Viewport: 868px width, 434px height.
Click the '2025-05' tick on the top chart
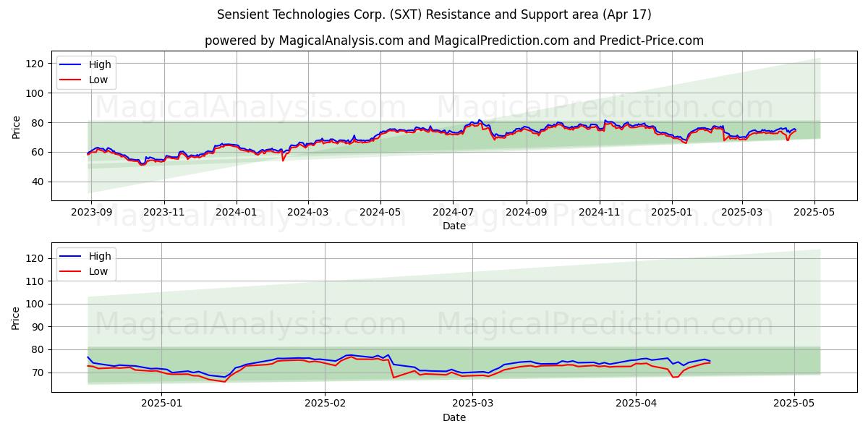814,212
